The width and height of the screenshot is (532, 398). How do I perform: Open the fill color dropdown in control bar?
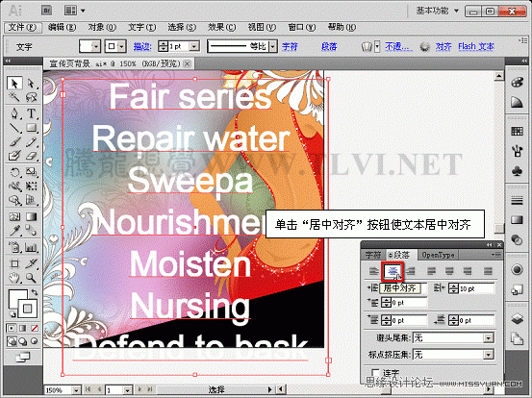[x=96, y=46]
